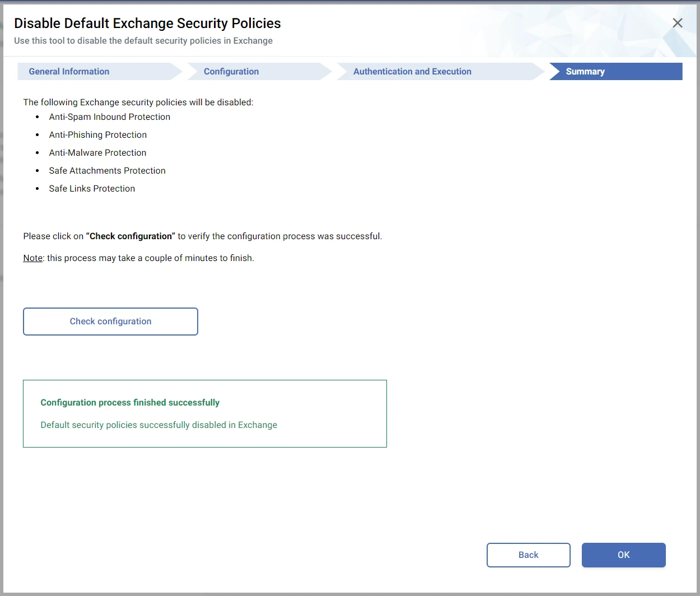The height and width of the screenshot is (596, 700).
Task: Click the bold 'Check configuration' text in the instructions
Action: click(130, 236)
